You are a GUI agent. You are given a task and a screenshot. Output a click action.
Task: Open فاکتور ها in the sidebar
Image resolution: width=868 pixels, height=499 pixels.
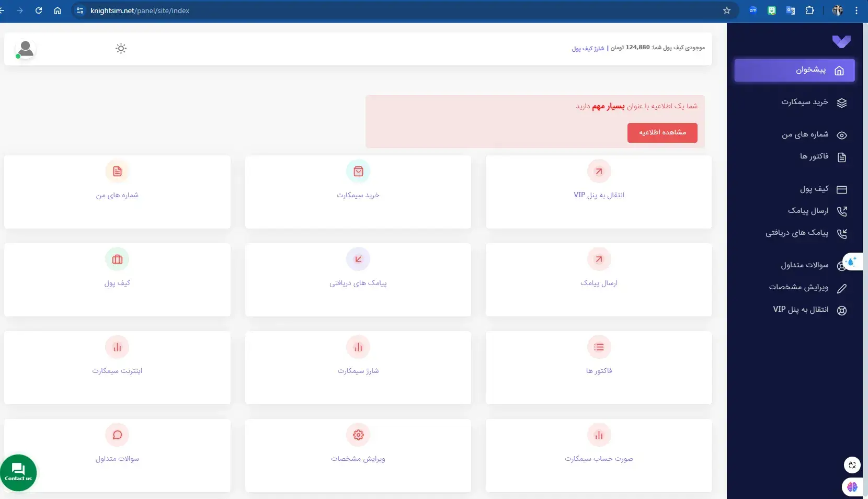(x=814, y=156)
